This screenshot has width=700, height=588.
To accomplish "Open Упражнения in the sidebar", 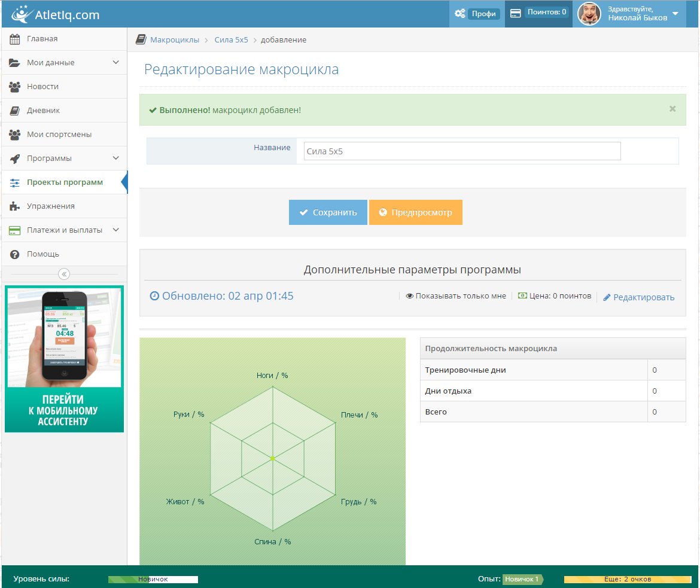I will [64, 206].
